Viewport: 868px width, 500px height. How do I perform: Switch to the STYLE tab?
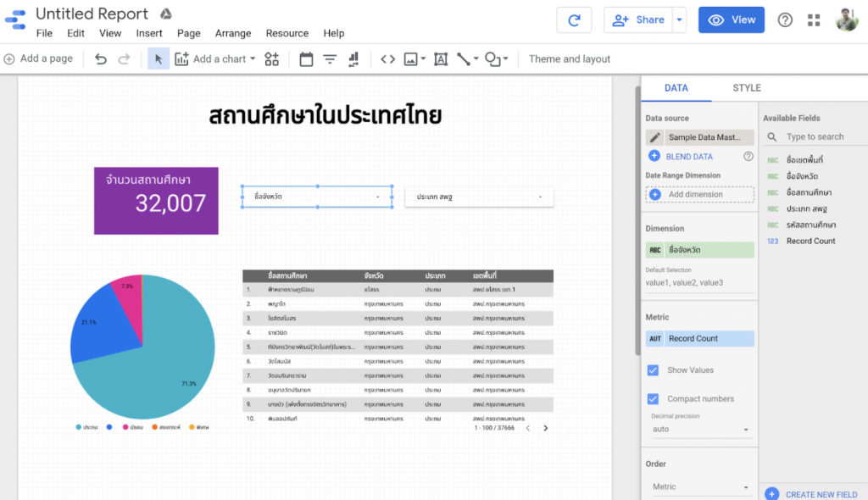[x=747, y=88]
